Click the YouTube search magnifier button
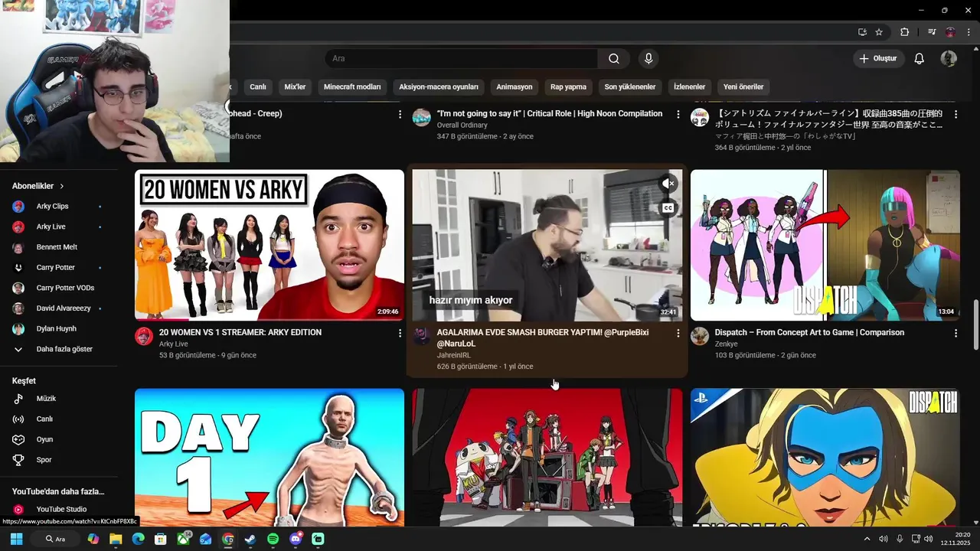This screenshot has width=980, height=551. pyautogui.click(x=614, y=59)
